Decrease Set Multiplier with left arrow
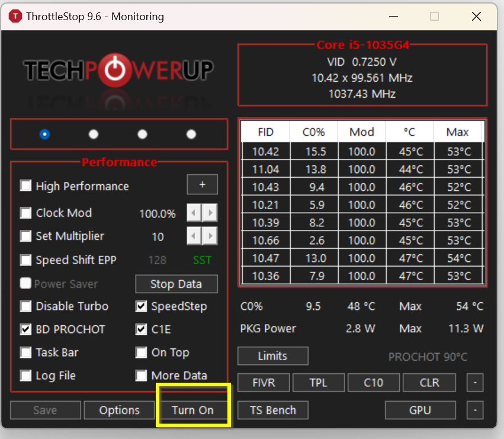The image size is (504, 439). (x=194, y=236)
